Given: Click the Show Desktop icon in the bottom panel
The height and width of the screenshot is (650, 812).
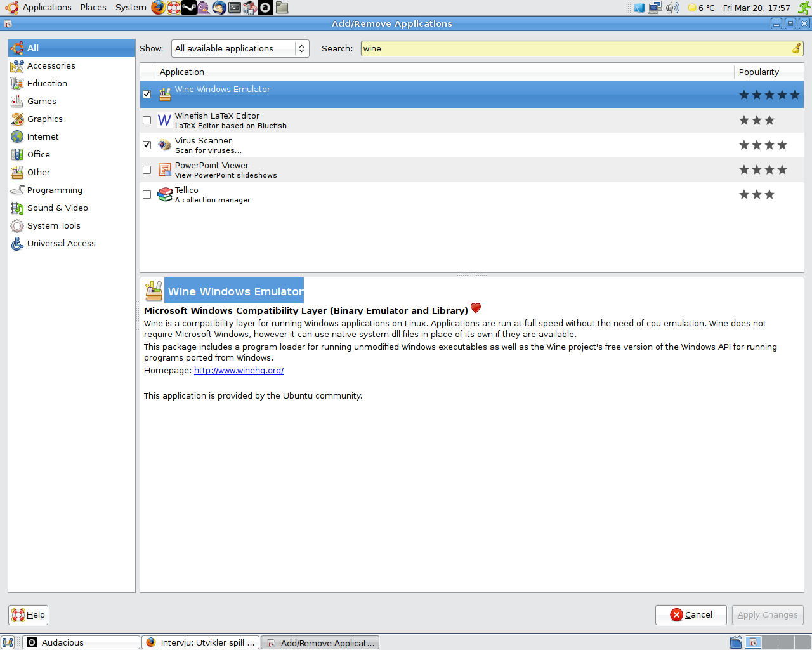Looking at the screenshot, I should 8,642.
